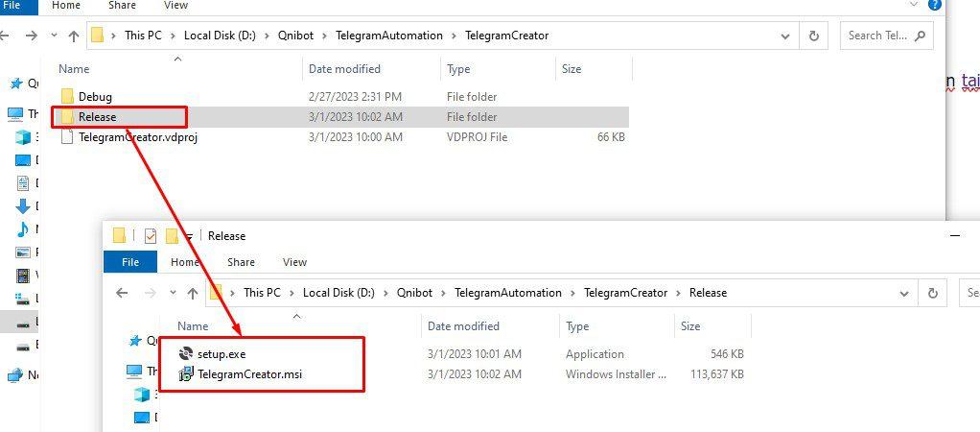980x432 pixels.
Task: Click the Properties checkmark icon in the Release title bar
Action: pyautogui.click(x=150, y=235)
